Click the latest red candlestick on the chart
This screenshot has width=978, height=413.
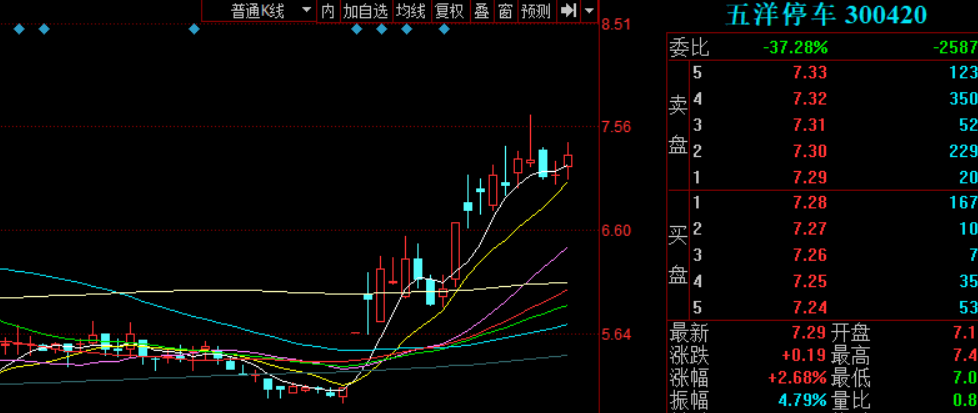[x=568, y=160]
